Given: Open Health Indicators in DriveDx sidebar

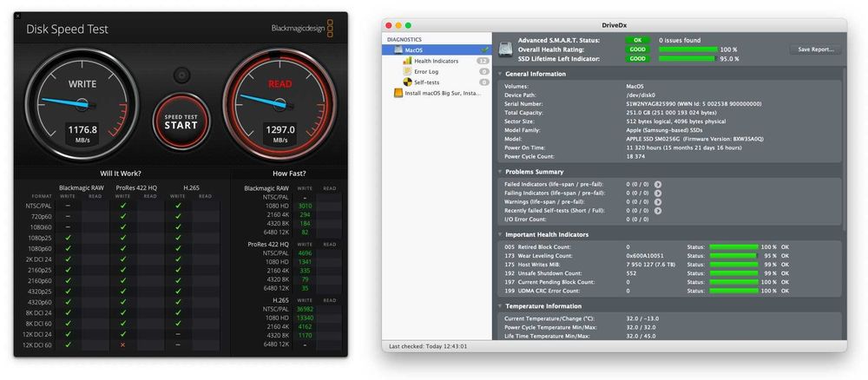Looking at the screenshot, I should [x=437, y=61].
